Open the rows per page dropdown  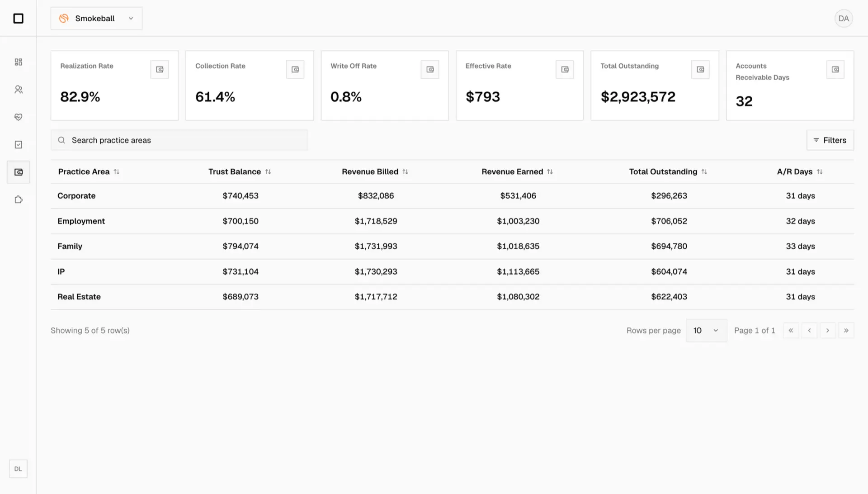coord(706,330)
